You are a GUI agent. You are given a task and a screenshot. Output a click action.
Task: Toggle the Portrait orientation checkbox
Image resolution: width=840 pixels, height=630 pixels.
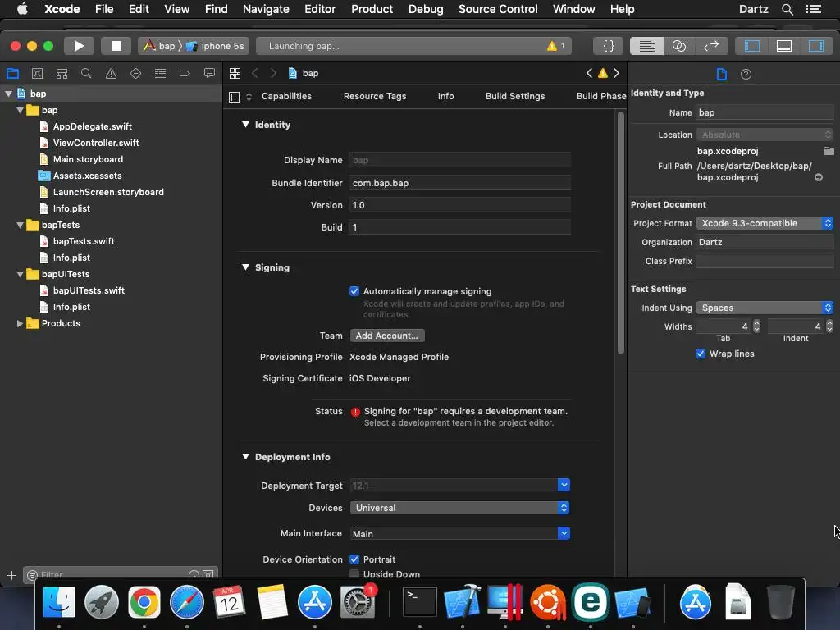(x=354, y=559)
